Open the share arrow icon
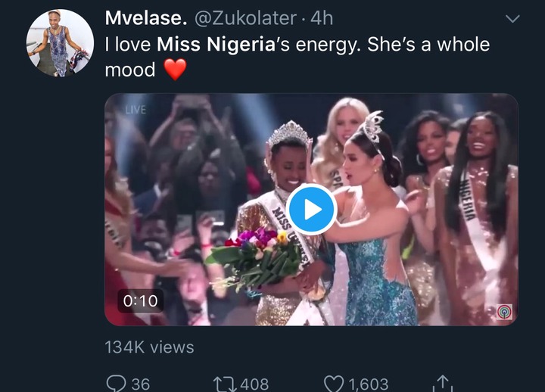Screen dimensions: 545x392 (x=444, y=384)
